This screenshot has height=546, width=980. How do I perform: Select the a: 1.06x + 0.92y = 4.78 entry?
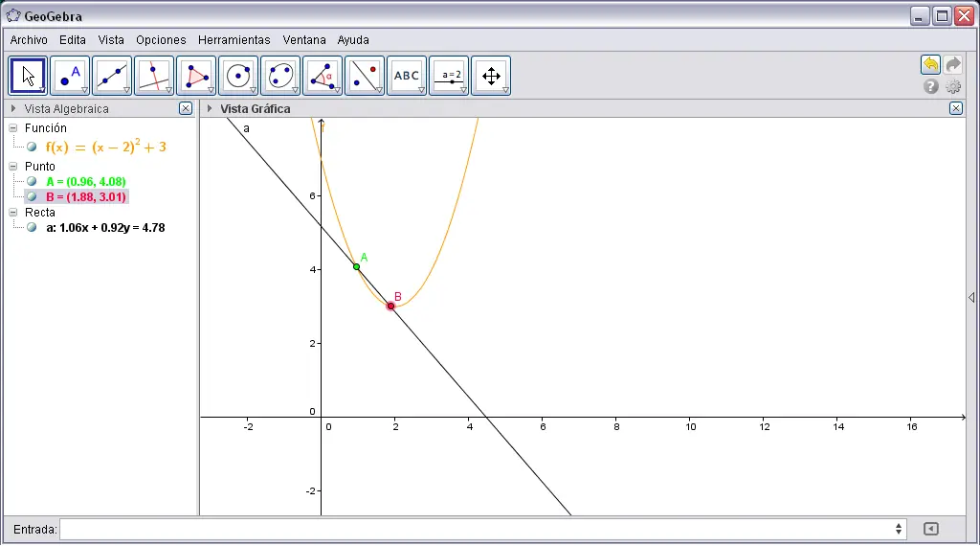click(105, 228)
